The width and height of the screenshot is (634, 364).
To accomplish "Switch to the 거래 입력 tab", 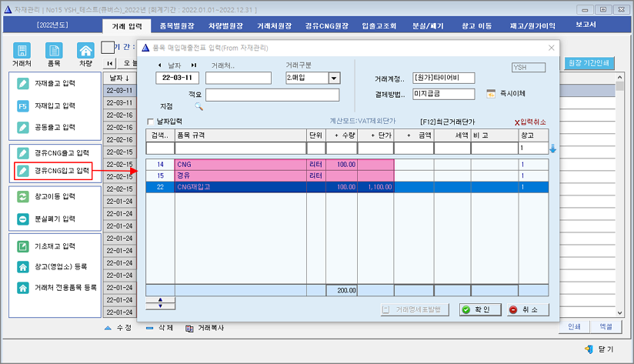I will point(127,26).
